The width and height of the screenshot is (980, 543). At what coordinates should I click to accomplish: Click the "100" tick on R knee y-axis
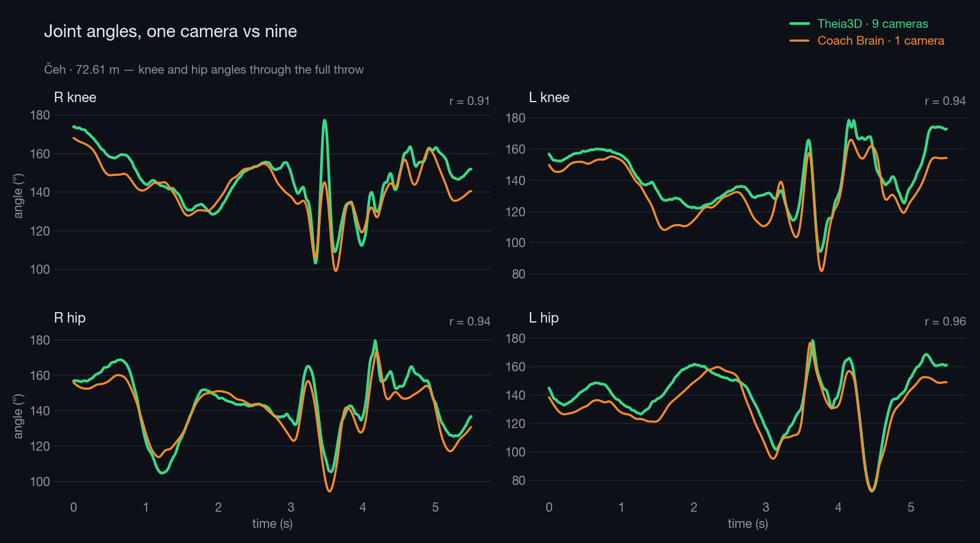coord(40,269)
